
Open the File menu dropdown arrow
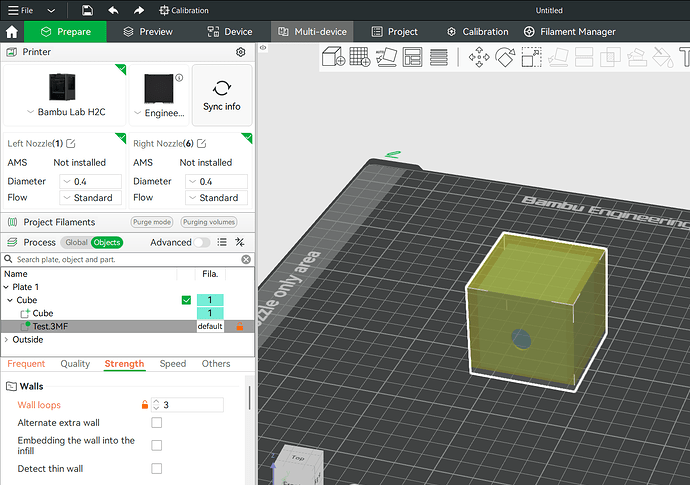(51, 11)
